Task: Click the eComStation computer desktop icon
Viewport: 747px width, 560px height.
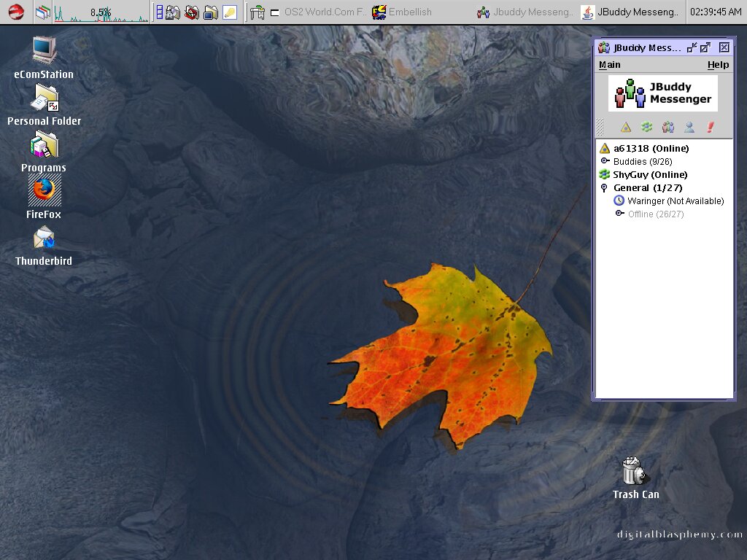Action: [44, 51]
